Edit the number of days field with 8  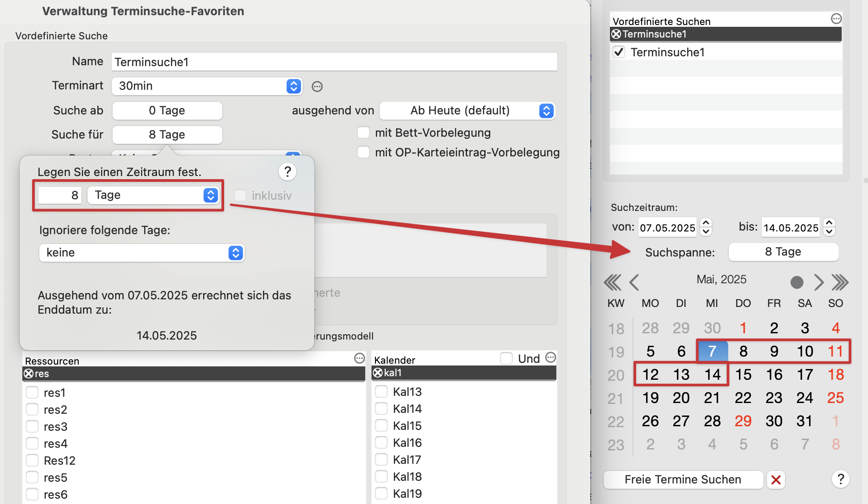click(x=60, y=195)
